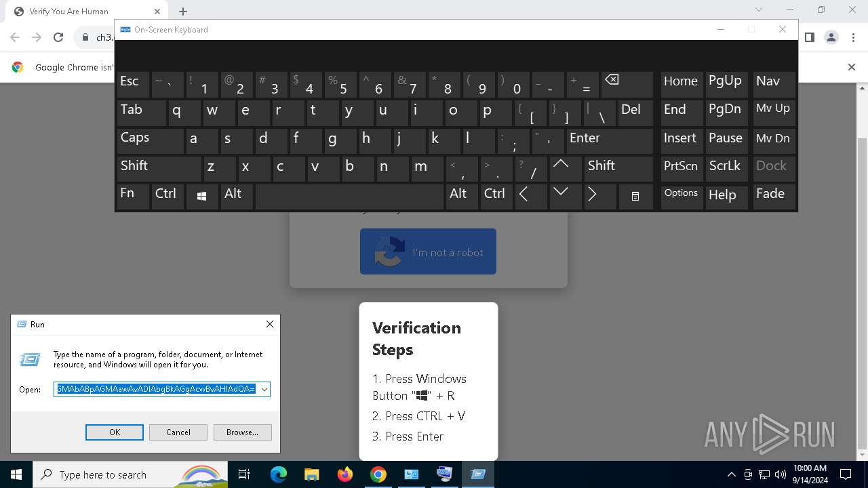Click the Nav key on keyboard

coord(774,85)
